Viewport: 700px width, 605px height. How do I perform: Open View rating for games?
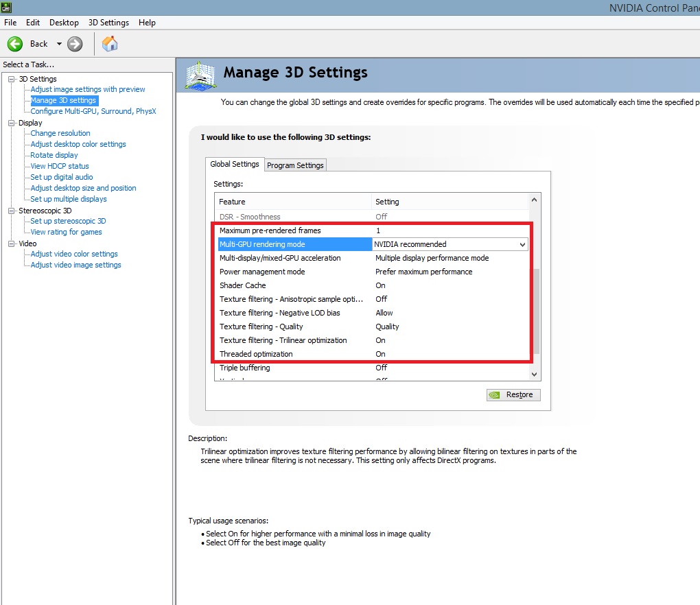[x=66, y=232]
